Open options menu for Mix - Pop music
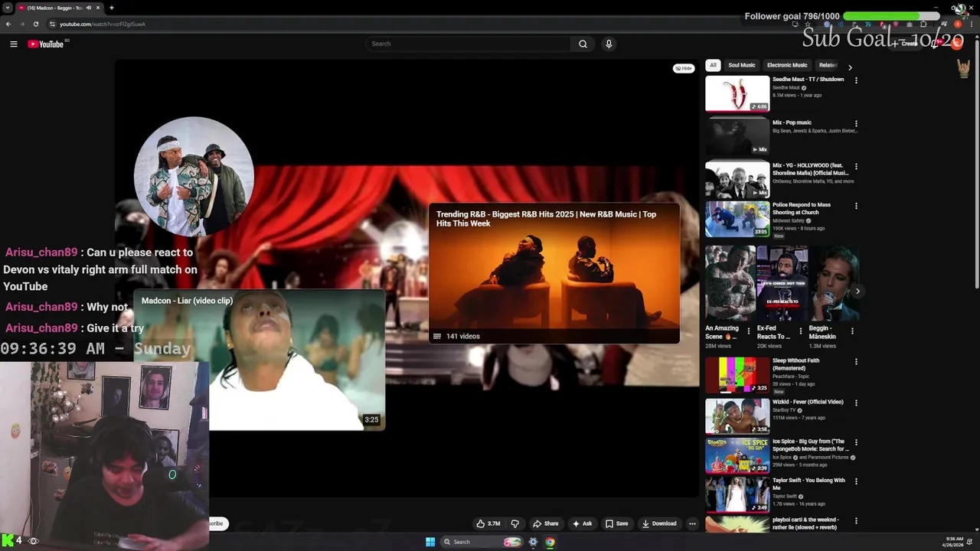980x551 pixels. [x=856, y=123]
